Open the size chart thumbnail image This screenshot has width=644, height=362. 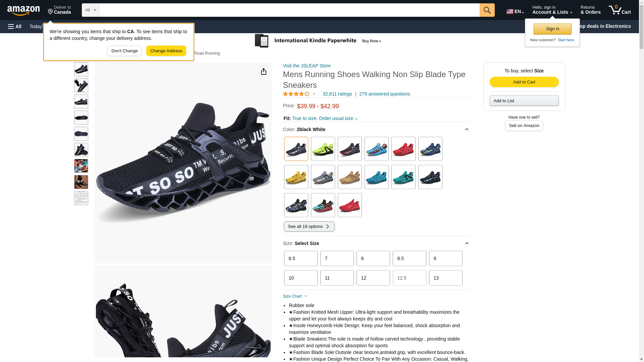(81, 198)
